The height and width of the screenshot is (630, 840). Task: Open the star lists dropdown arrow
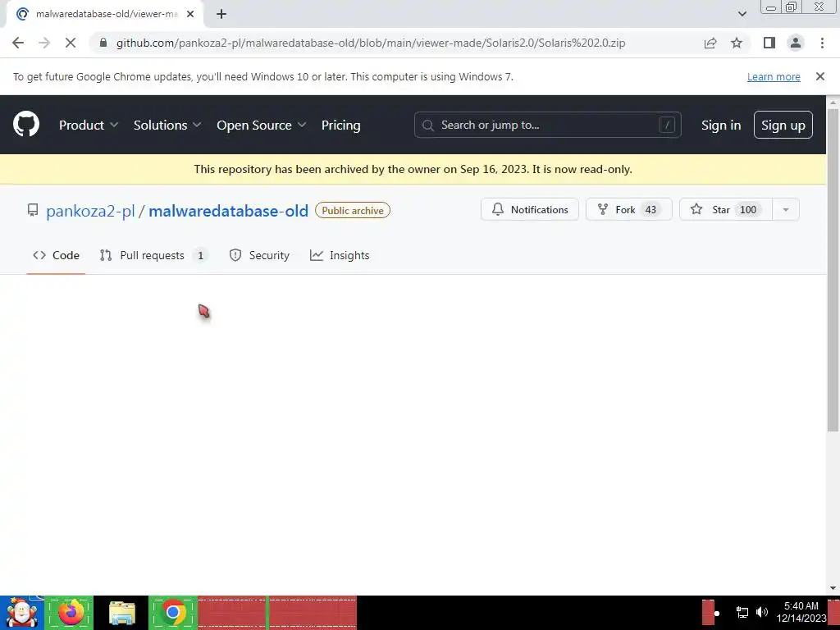tap(786, 209)
